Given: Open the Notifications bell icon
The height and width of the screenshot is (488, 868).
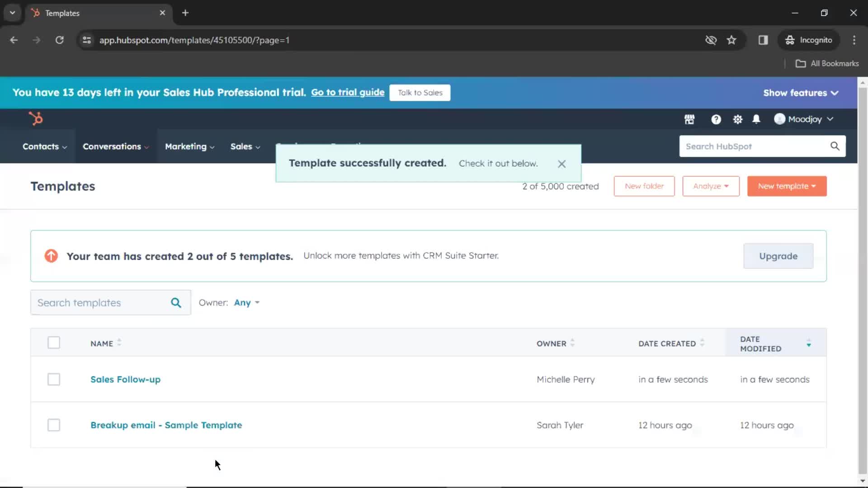Looking at the screenshot, I should coord(756,119).
